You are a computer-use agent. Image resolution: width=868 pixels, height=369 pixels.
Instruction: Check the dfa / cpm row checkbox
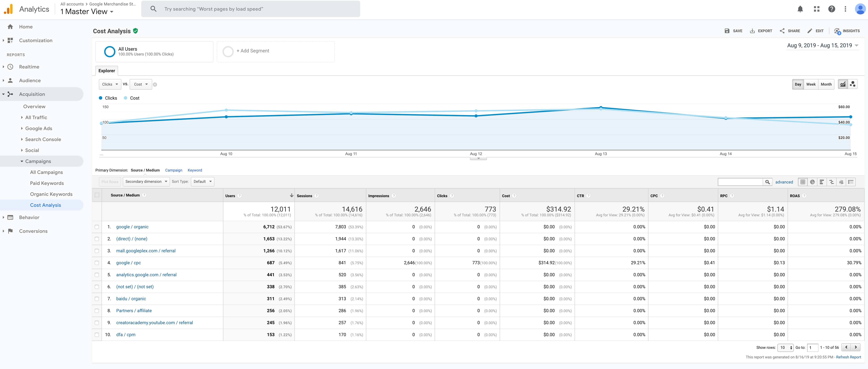pyautogui.click(x=97, y=335)
